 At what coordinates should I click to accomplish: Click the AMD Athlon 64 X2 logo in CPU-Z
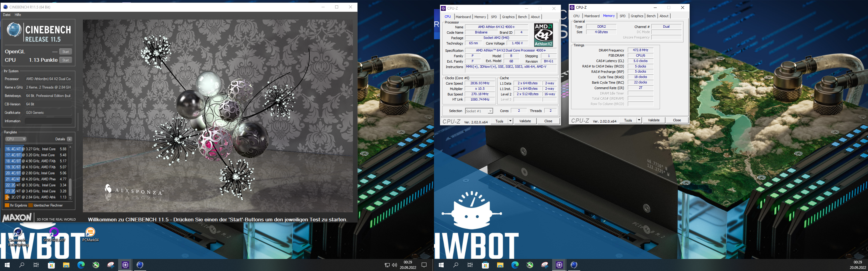point(543,35)
